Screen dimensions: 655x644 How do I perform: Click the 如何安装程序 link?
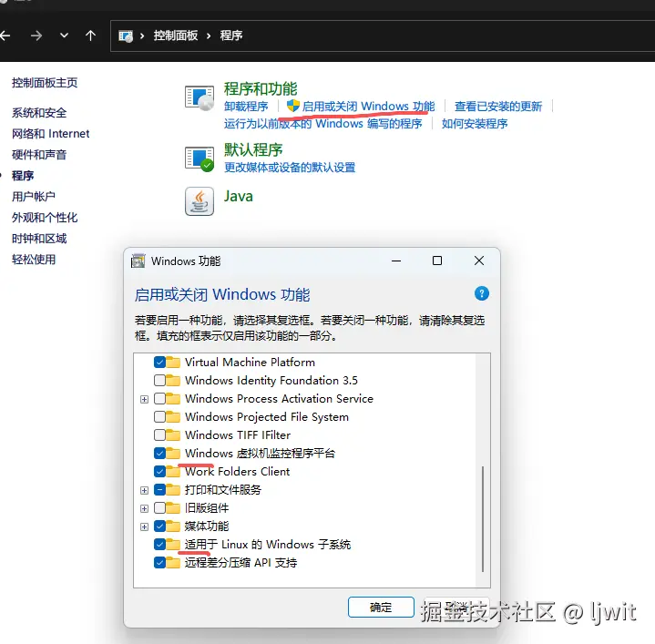(475, 124)
